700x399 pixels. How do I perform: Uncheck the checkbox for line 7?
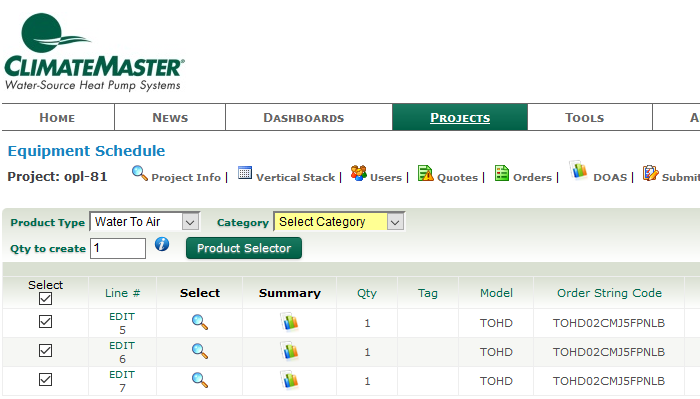tap(46, 379)
